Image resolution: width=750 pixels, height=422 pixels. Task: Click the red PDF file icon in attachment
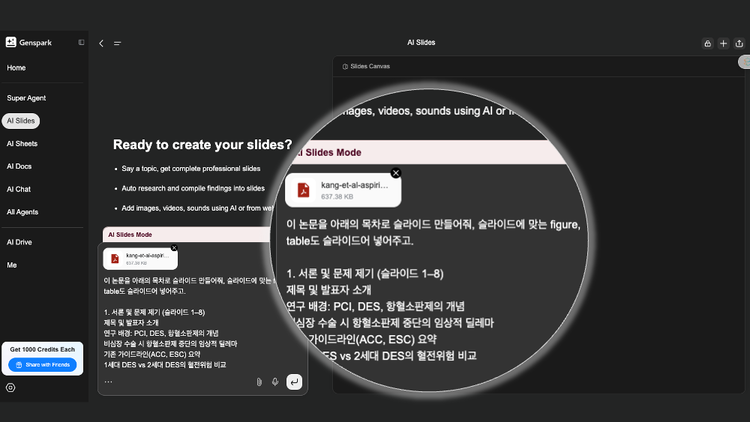click(x=115, y=259)
